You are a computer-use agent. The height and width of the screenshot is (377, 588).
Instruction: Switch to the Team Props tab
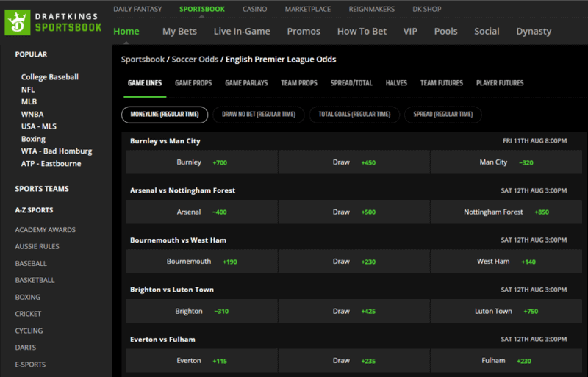(299, 83)
